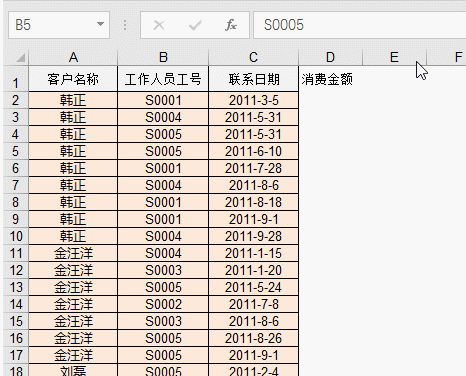Click the cell labeled 联系日期
Viewport: 466px width, 376px height.
click(x=253, y=79)
